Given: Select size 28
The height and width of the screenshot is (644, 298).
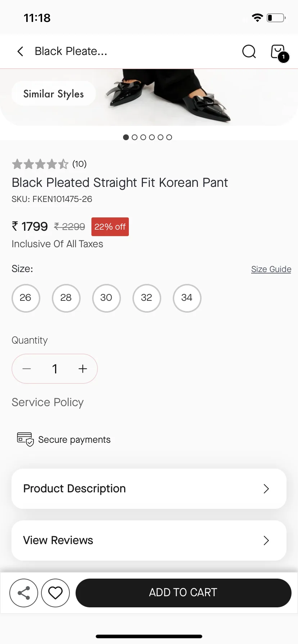Looking at the screenshot, I should pos(66,298).
